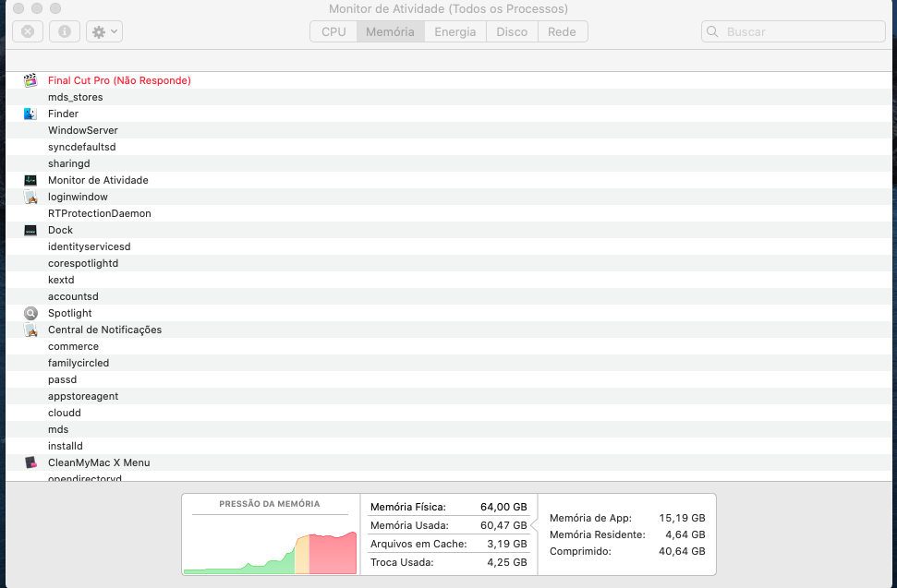Select the Spotlight process name

[70, 313]
